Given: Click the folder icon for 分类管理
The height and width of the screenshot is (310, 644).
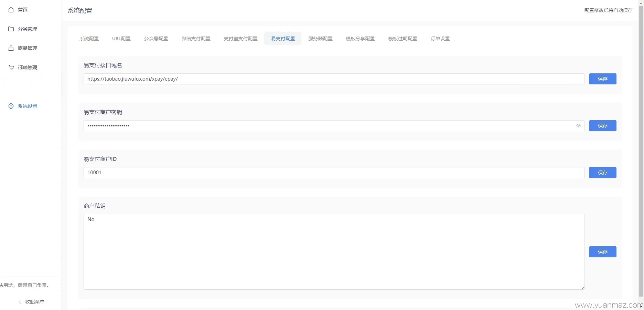Looking at the screenshot, I should click(11, 29).
